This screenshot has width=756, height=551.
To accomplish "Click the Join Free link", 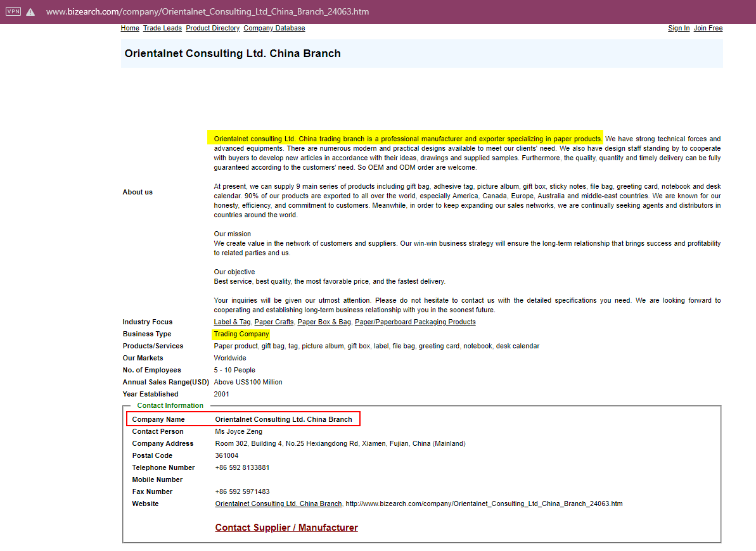I will (708, 28).
